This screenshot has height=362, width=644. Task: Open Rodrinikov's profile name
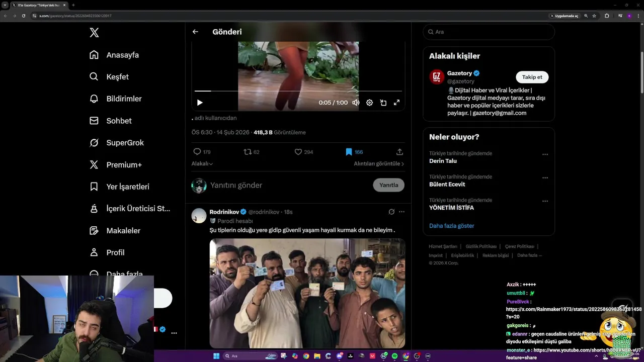pos(224,212)
